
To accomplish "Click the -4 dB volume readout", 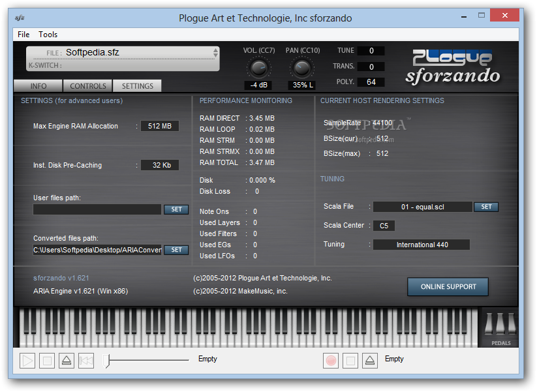I will [258, 85].
